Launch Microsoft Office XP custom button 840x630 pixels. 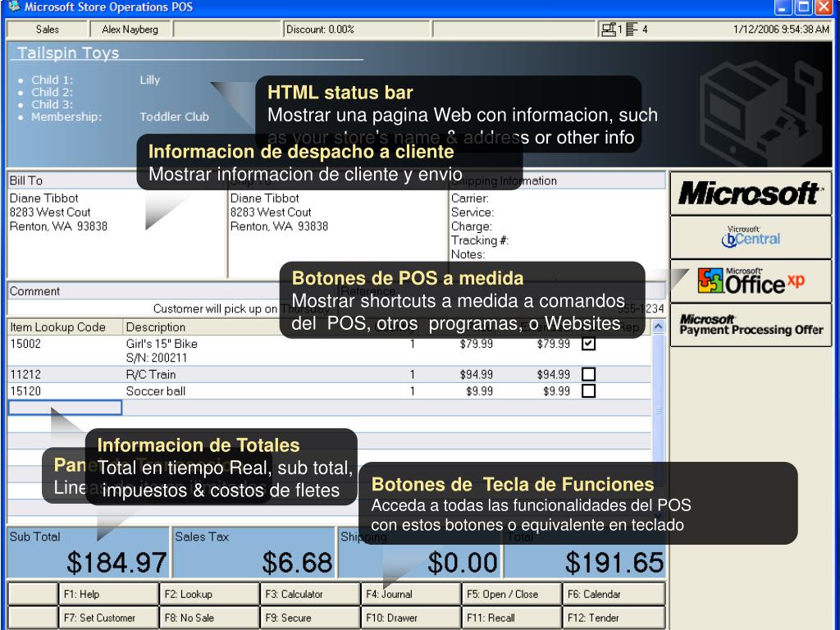click(751, 281)
